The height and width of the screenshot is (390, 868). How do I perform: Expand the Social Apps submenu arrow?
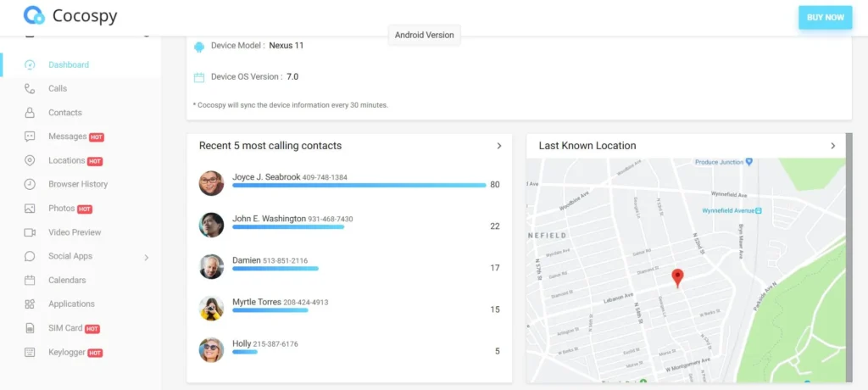(146, 257)
